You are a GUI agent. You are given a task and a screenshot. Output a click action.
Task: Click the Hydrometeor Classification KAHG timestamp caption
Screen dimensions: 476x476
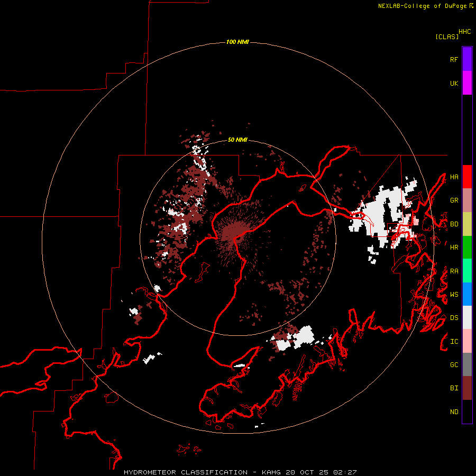coord(240,472)
